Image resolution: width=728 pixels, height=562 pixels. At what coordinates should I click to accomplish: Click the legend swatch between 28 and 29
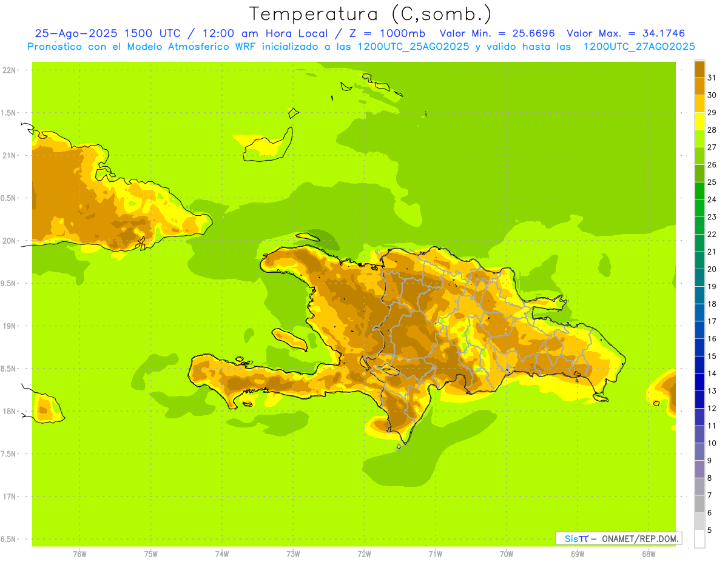tap(699, 121)
